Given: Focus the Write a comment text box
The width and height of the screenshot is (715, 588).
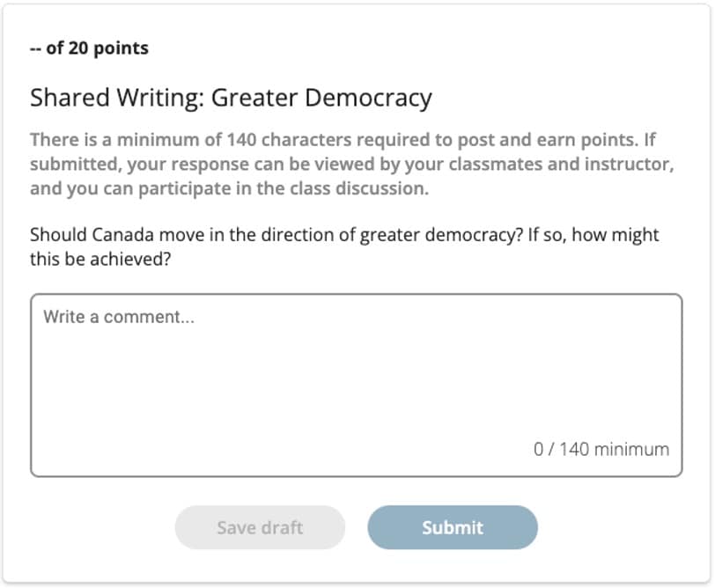Looking at the screenshot, I should (356, 379).
